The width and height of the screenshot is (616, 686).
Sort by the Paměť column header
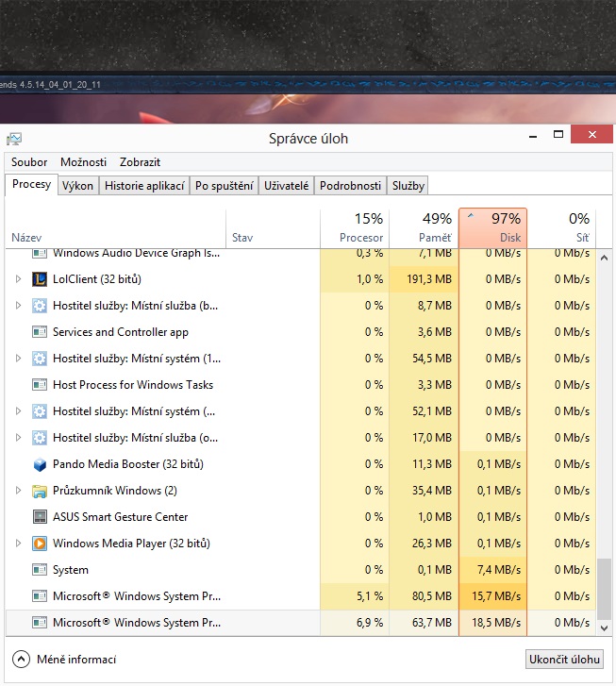[424, 228]
